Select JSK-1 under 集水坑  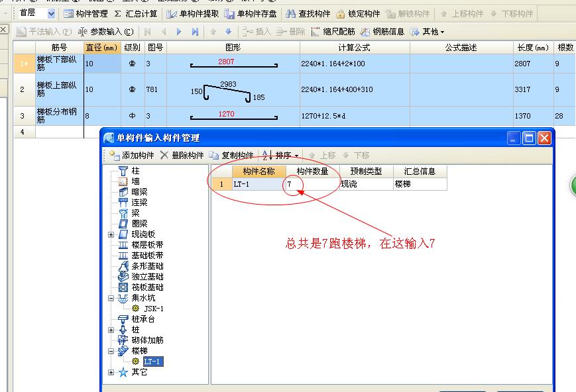pyautogui.click(x=154, y=309)
